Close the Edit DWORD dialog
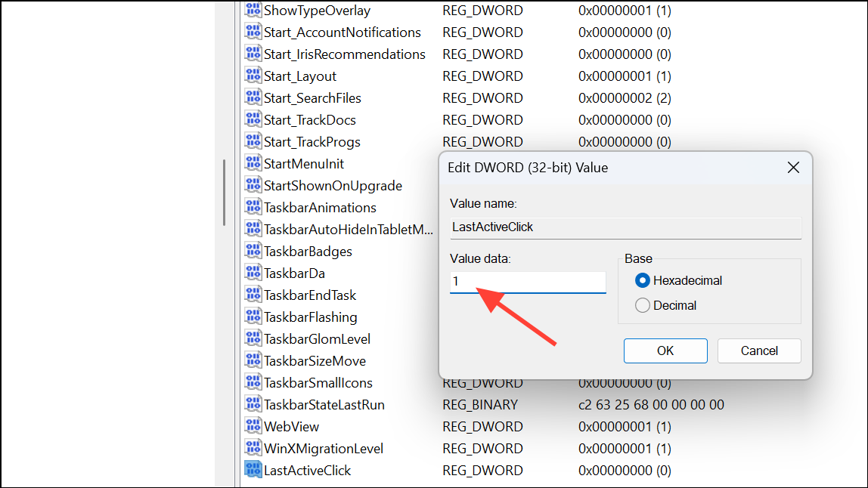This screenshot has width=868, height=488. 793,167
